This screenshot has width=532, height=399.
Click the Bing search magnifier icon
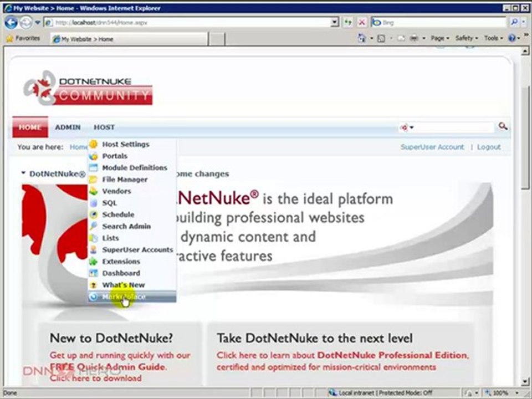click(x=514, y=22)
